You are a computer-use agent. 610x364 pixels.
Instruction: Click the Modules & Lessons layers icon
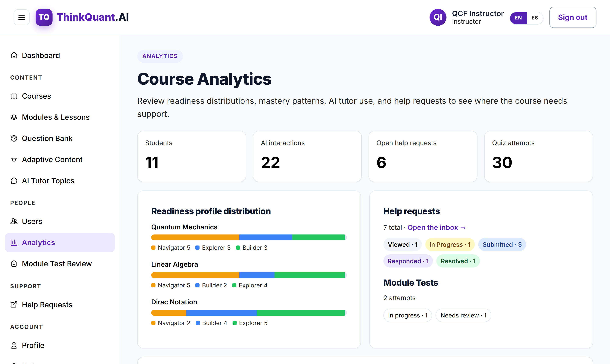point(14,117)
